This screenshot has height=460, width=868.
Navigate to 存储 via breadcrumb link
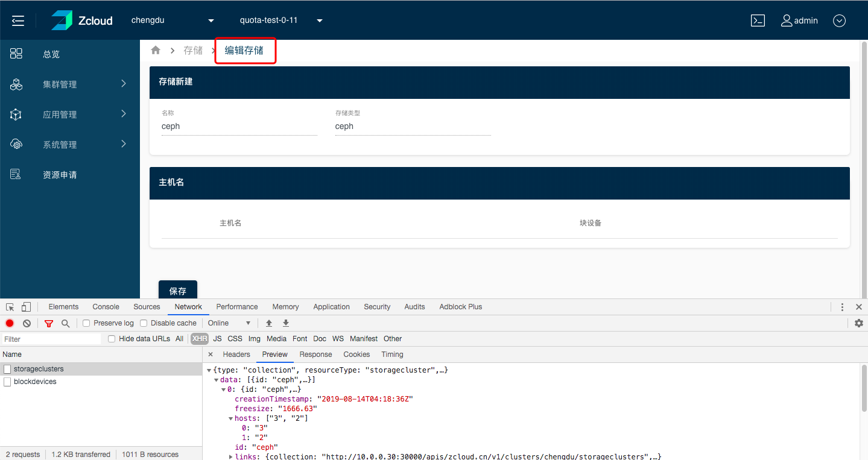(193, 50)
